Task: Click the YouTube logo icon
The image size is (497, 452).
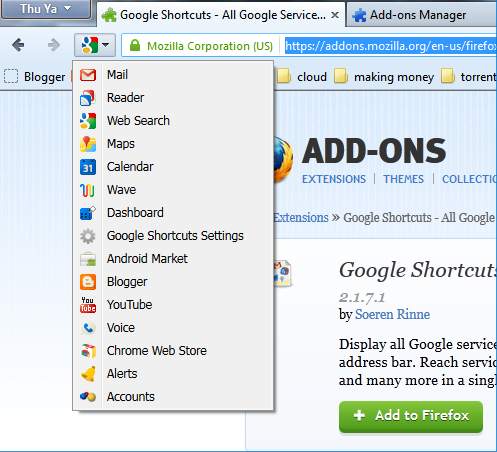Action: pos(88,305)
